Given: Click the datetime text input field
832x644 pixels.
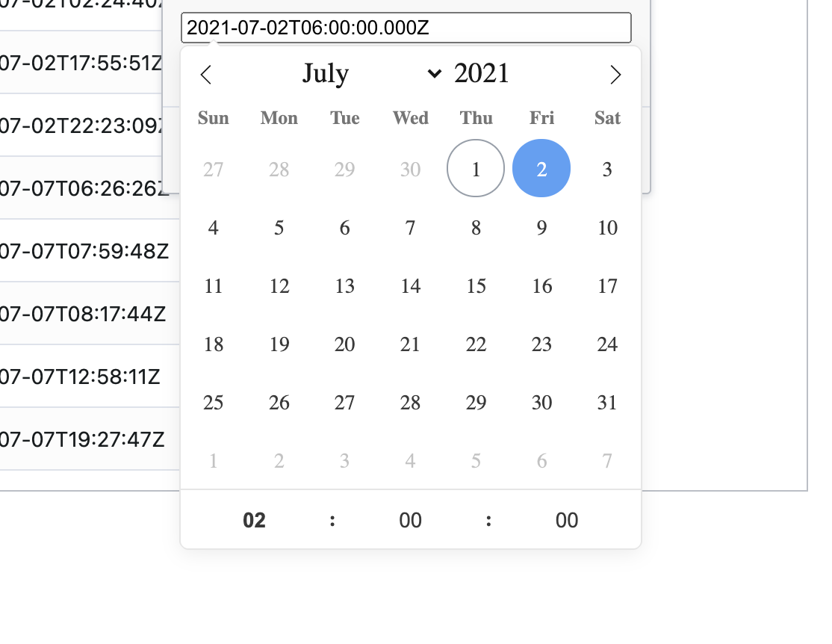Looking at the screenshot, I should [x=406, y=28].
